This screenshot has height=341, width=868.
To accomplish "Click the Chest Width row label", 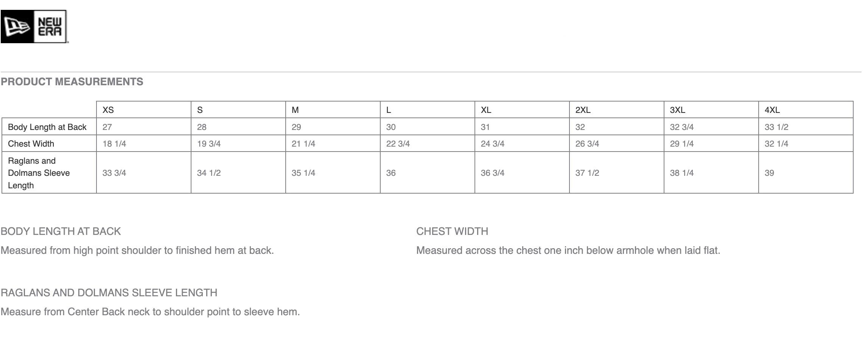I will pyautogui.click(x=31, y=144).
